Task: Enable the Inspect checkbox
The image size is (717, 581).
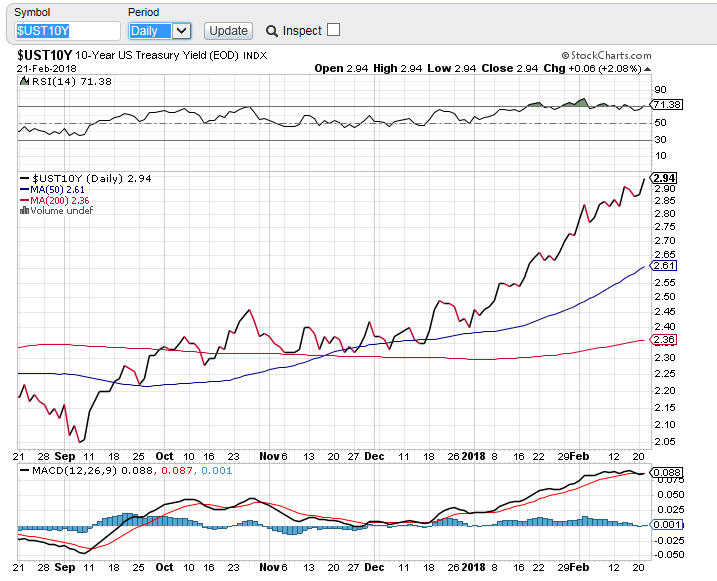Action: (333, 30)
